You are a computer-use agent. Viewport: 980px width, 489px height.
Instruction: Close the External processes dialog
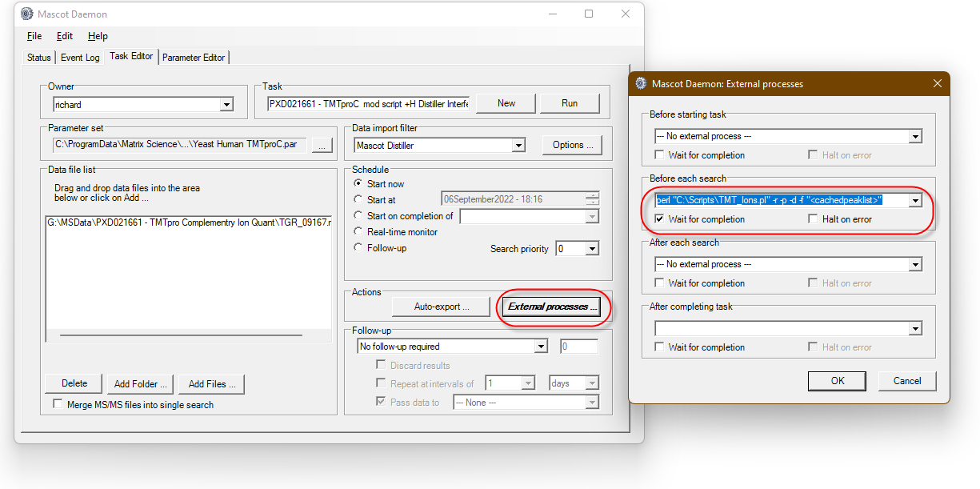point(937,83)
